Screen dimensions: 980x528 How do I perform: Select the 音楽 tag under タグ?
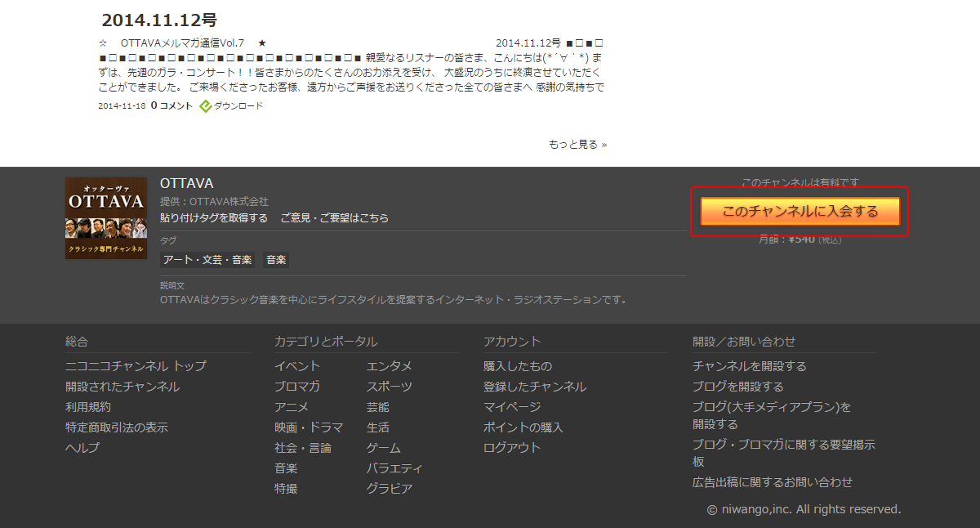(x=276, y=260)
